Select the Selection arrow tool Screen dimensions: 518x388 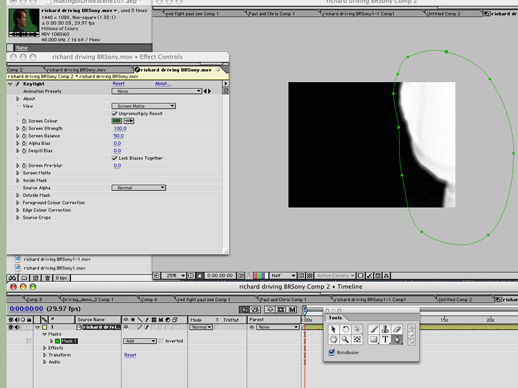[x=333, y=329]
